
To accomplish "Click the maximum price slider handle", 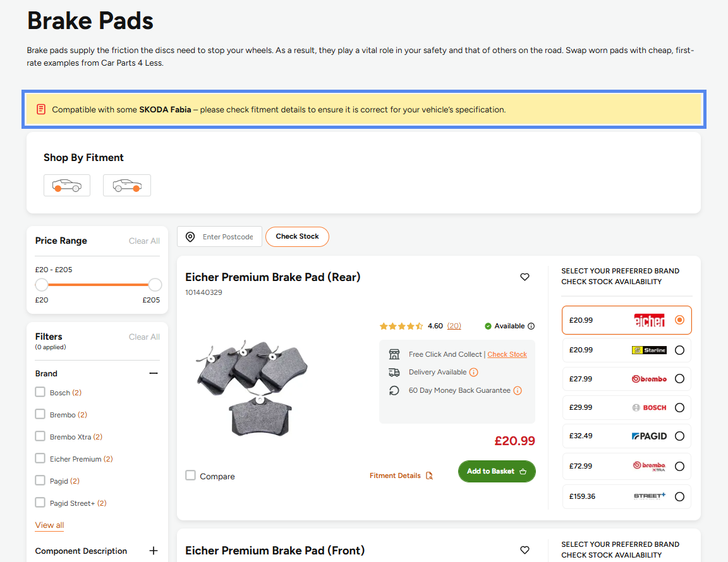I will coord(155,285).
